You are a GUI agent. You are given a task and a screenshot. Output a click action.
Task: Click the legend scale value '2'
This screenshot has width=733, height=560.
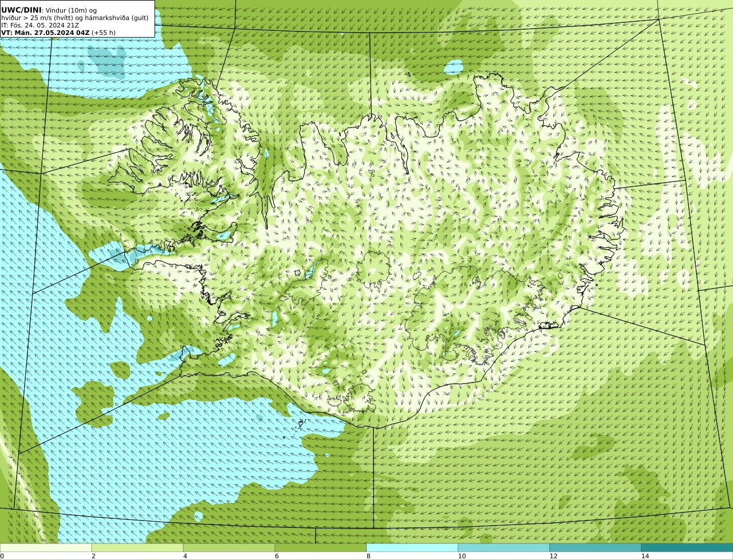[93, 556]
